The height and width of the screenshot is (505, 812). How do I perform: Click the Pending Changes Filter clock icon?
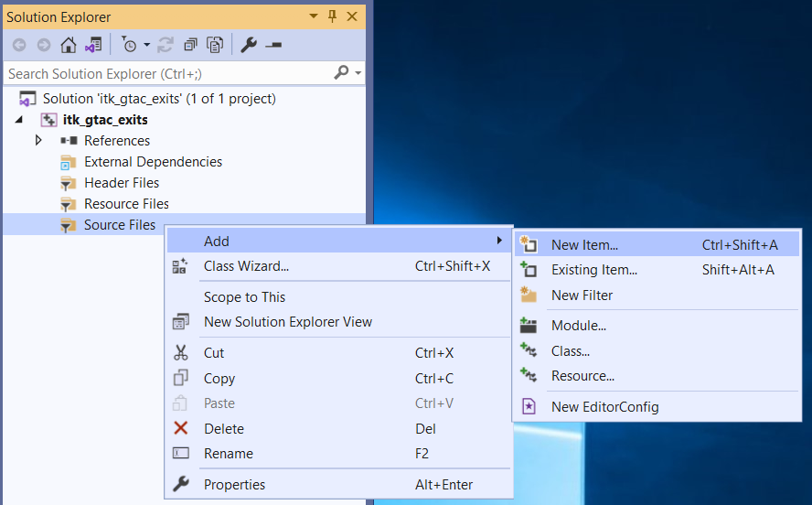[129, 45]
